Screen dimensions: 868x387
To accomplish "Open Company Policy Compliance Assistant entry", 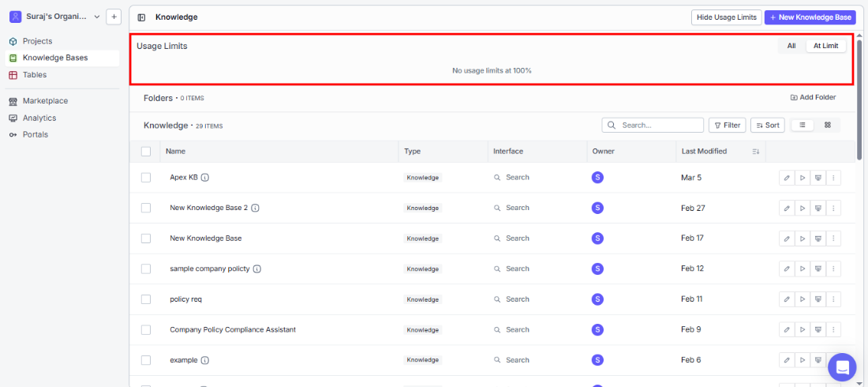I will tap(233, 329).
